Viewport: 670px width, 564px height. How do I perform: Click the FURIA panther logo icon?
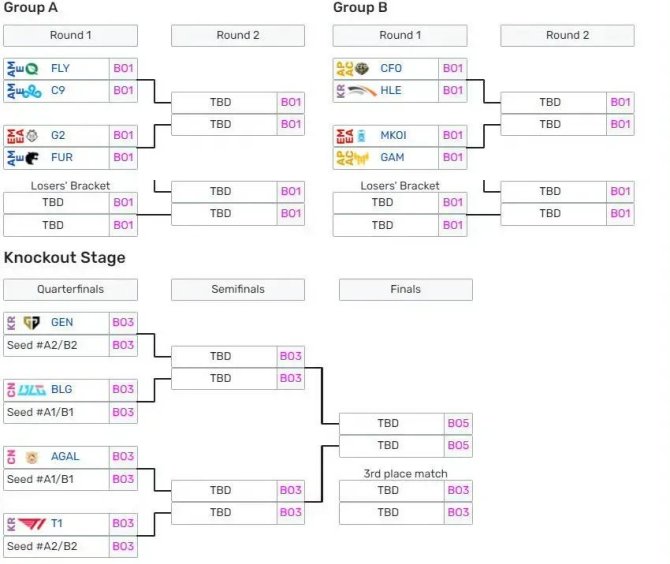coord(33,158)
